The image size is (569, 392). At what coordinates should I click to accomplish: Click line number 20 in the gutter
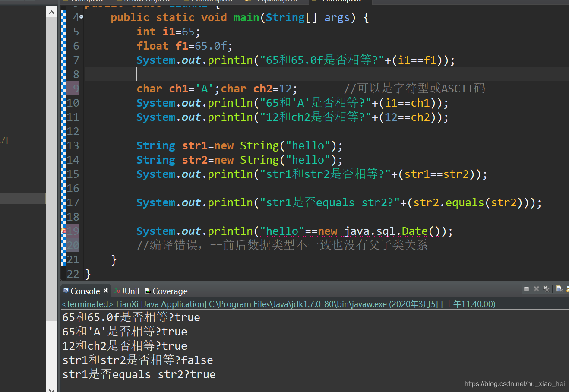tap(73, 245)
